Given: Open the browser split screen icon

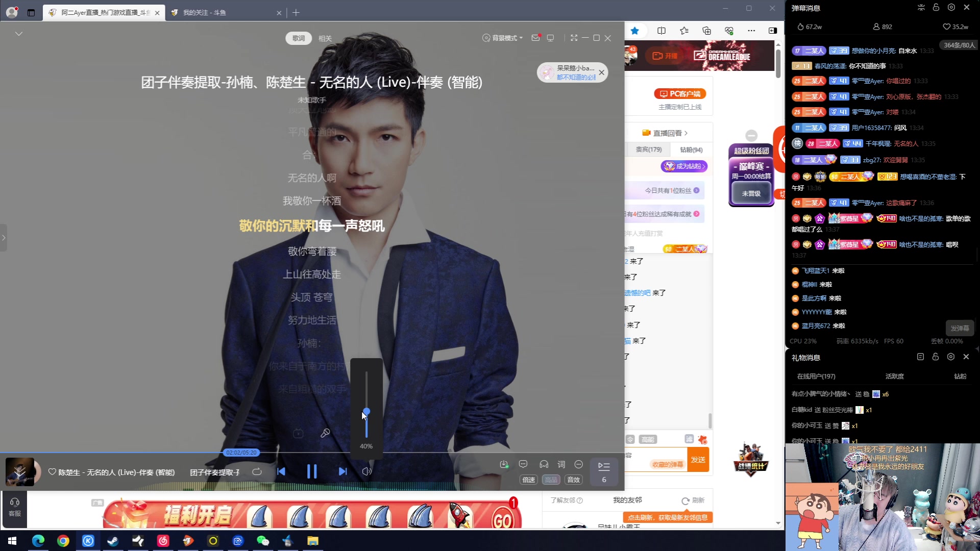Looking at the screenshot, I should (661, 31).
